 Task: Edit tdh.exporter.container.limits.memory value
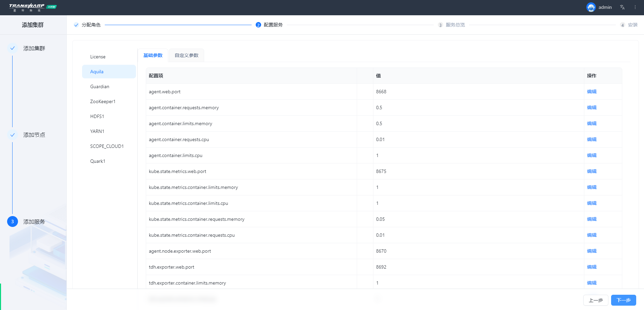pos(592,283)
